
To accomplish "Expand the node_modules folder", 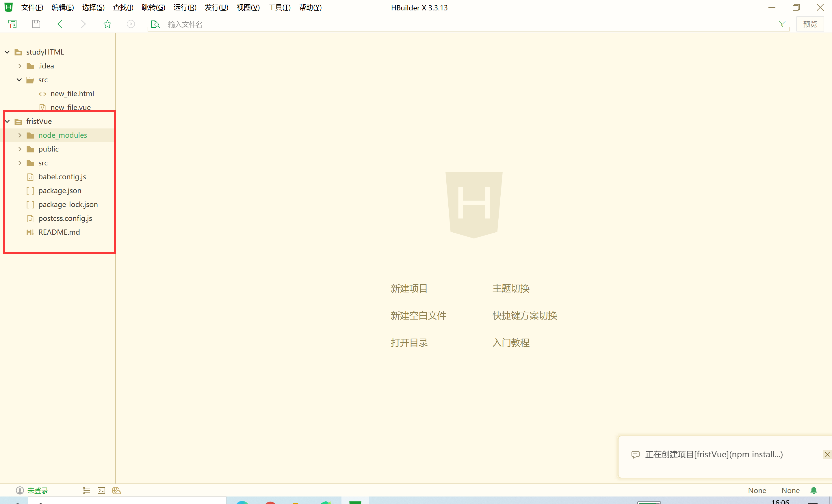I will [x=20, y=135].
